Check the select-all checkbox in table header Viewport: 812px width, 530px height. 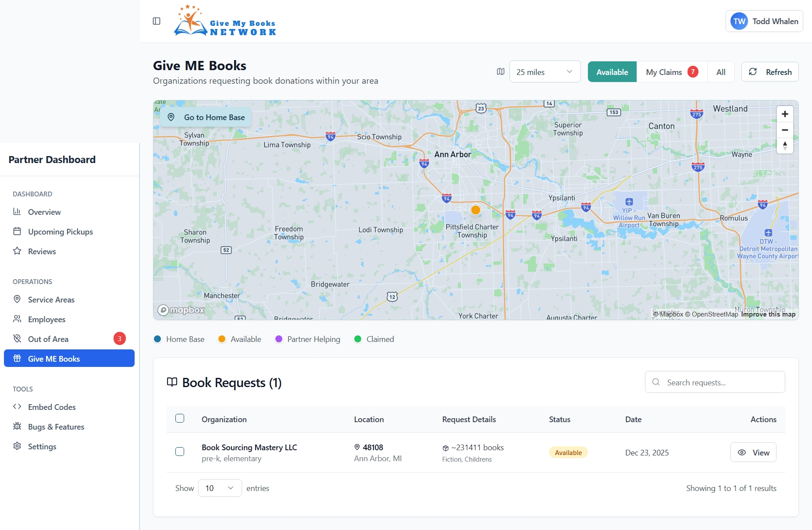point(180,419)
